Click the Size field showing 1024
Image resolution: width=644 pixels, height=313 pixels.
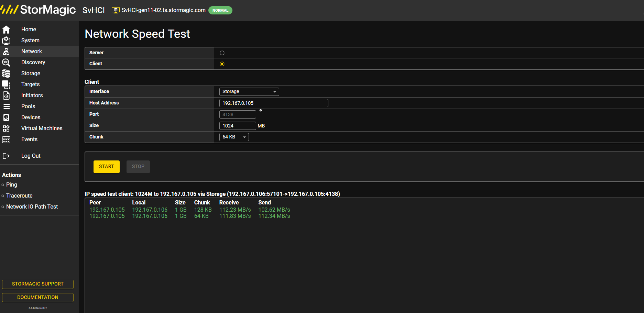238,126
